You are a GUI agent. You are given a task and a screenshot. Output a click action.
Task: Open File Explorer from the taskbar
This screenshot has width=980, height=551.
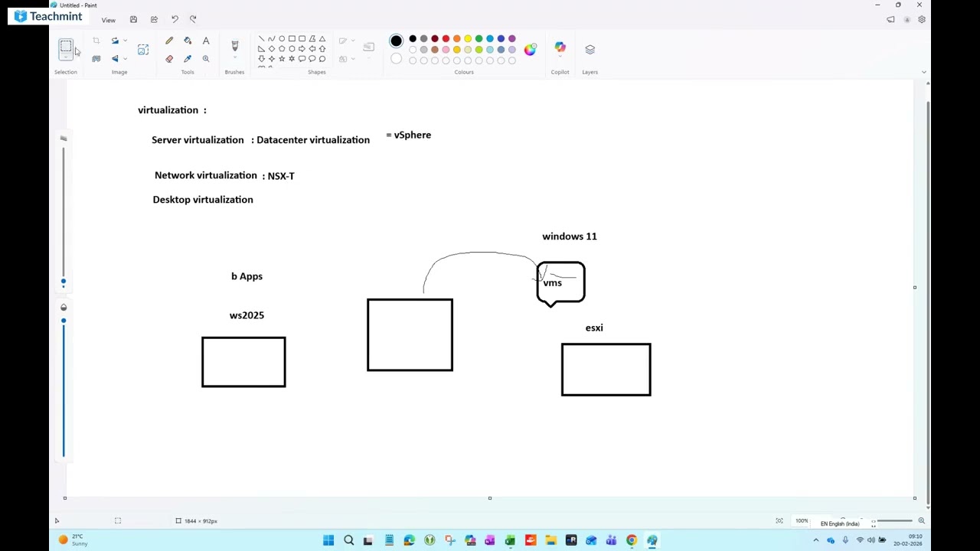pos(550,540)
